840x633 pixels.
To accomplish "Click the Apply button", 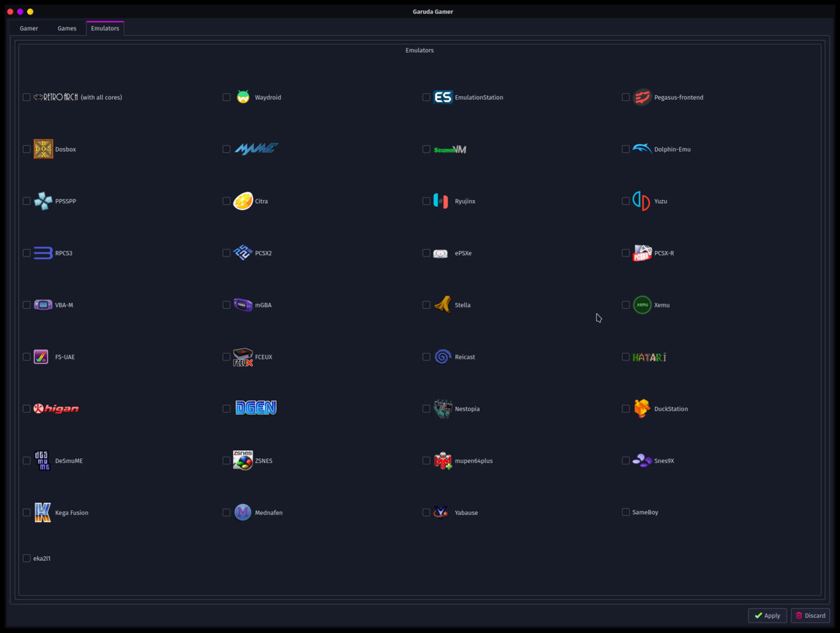I will (768, 615).
